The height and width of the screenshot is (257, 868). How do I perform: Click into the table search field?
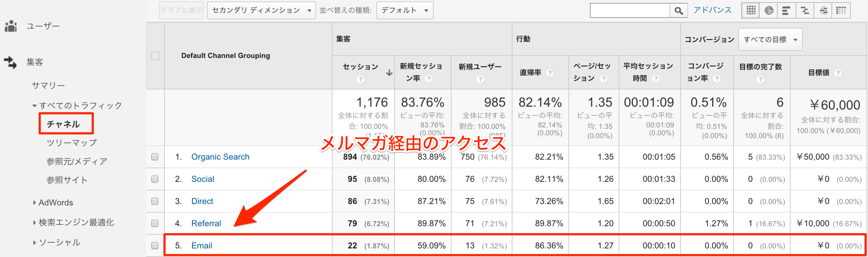pyautogui.click(x=630, y=10)
